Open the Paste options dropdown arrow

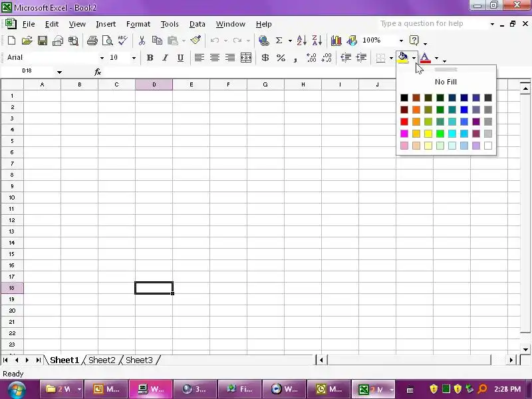(x=184, y=41)
